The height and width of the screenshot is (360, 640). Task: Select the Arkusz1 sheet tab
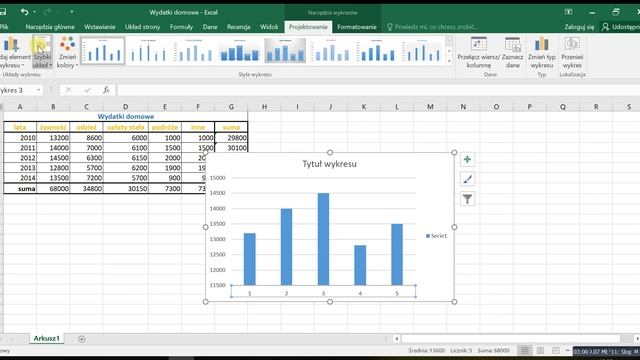click(x=47, y=338)
